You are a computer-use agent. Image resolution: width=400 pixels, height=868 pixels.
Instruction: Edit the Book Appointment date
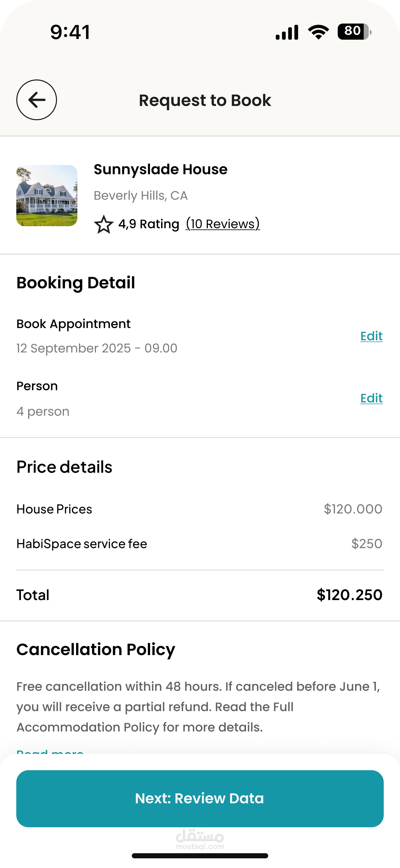pyautogui.click(x=372, y=336)
